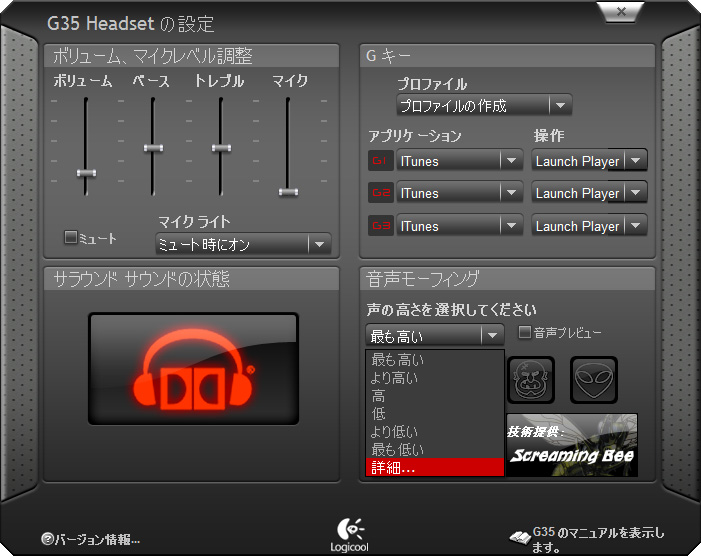
Task: Select 最も低い in the pitch list
Action: pyautogui.click(x=435, y=449)
